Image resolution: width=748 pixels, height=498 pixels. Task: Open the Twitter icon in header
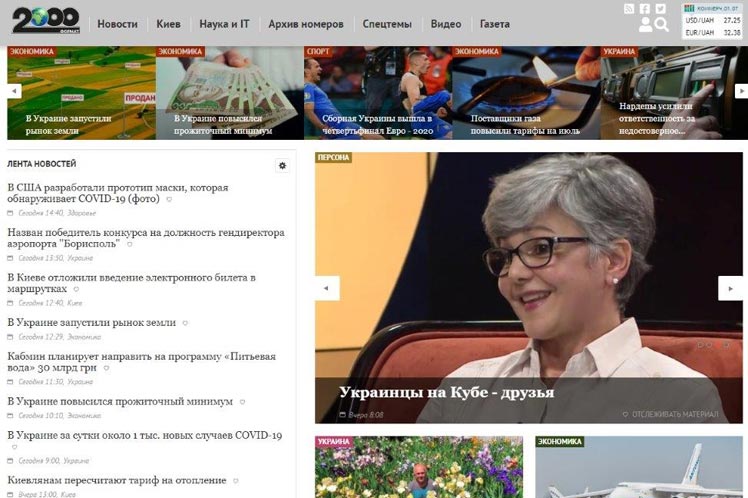pyautogui.click(x=661, y=9)
